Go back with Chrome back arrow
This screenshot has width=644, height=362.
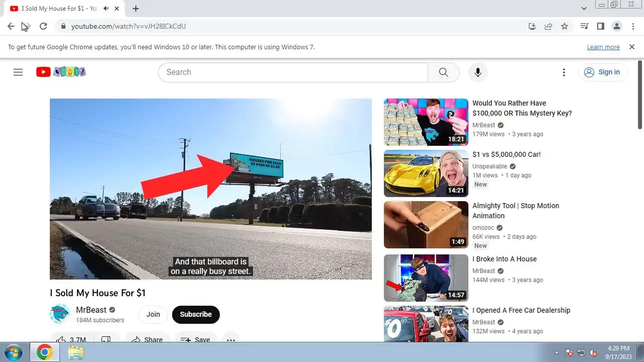click(11, 26)
